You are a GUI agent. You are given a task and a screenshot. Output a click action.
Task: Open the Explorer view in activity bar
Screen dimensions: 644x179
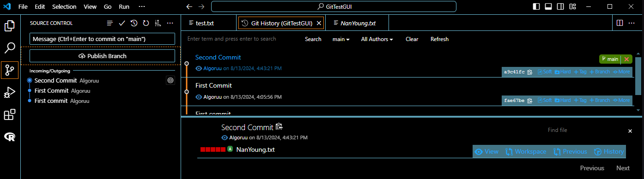(x=10, y=25)
